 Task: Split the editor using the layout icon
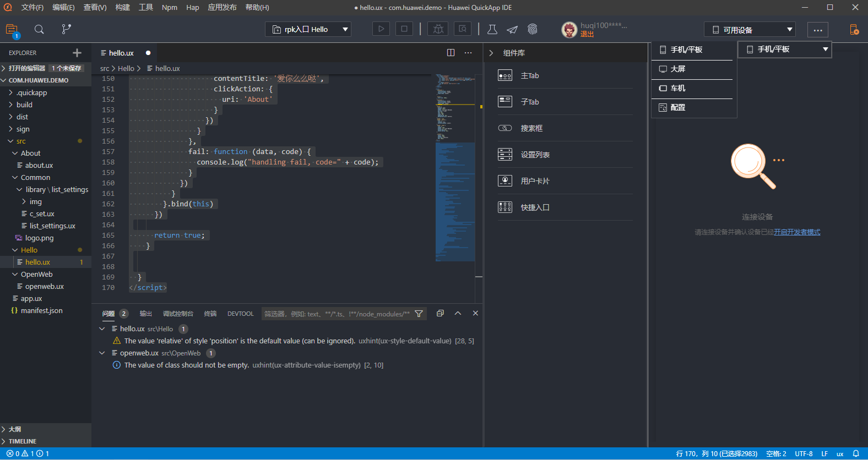[x=451, y=53]
